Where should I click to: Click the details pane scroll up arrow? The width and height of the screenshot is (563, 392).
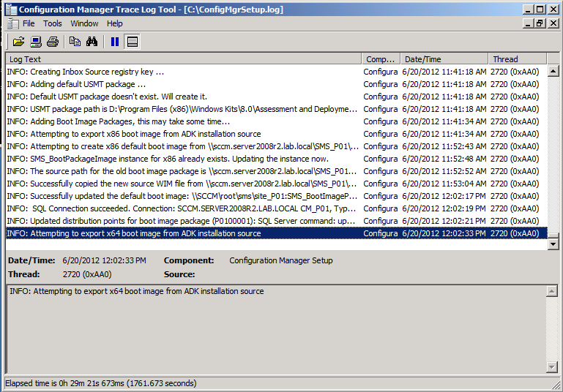tap(552, 291)
